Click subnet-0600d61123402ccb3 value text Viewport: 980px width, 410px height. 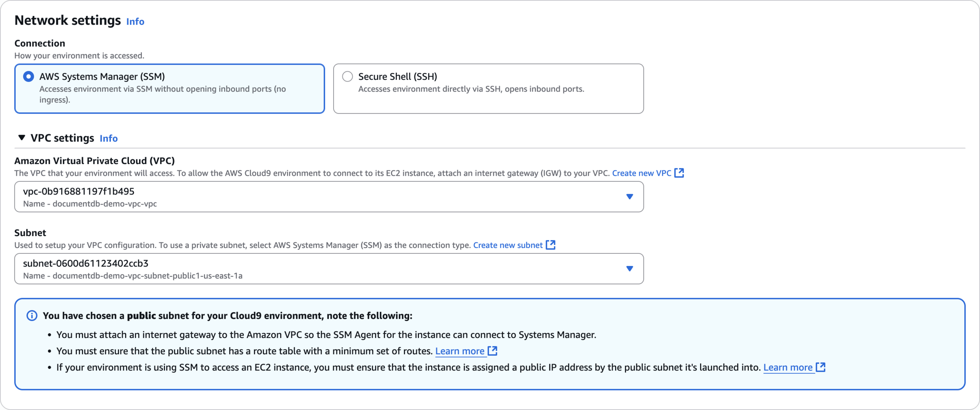(86, 263)
